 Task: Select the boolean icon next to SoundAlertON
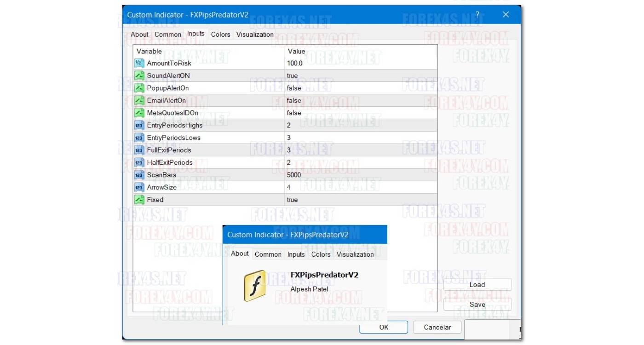139,75
